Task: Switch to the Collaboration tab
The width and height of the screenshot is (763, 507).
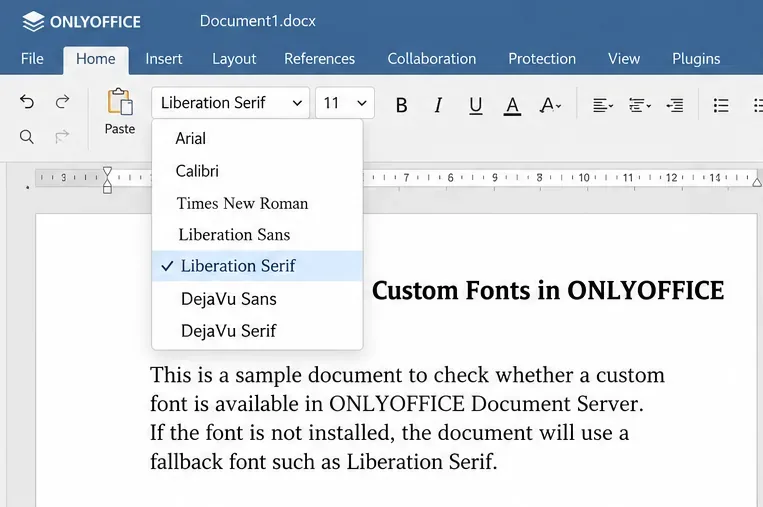Action: pos(432,59)
